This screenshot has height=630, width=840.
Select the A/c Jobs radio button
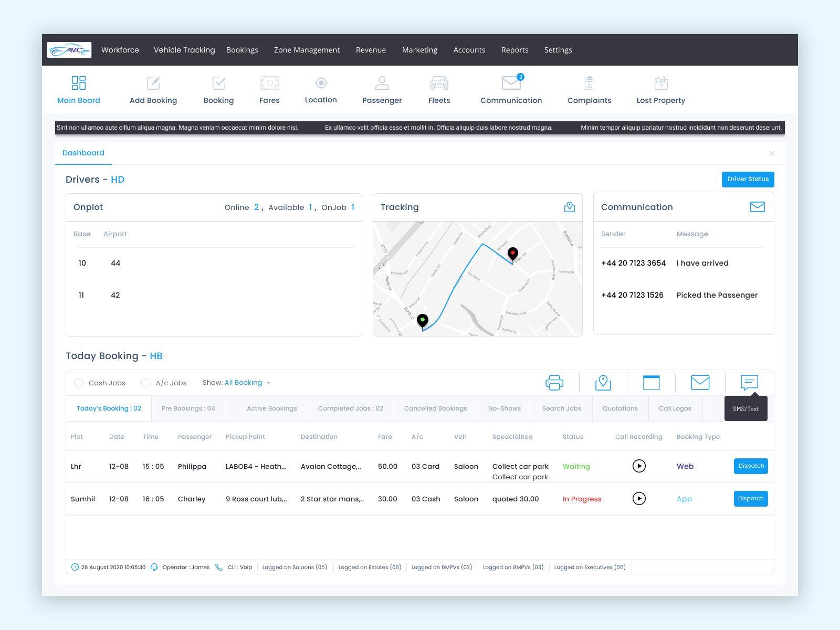click(146, 383)
